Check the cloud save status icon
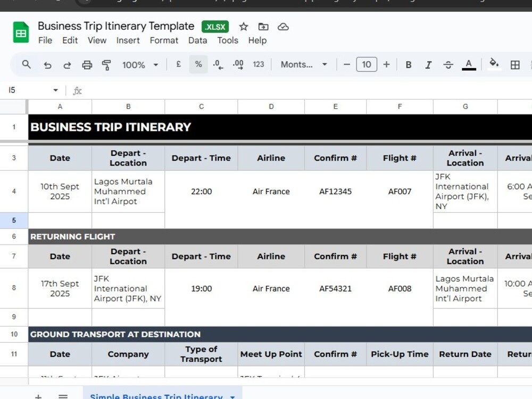Screen dimensions: 532x399 [283, 27]
